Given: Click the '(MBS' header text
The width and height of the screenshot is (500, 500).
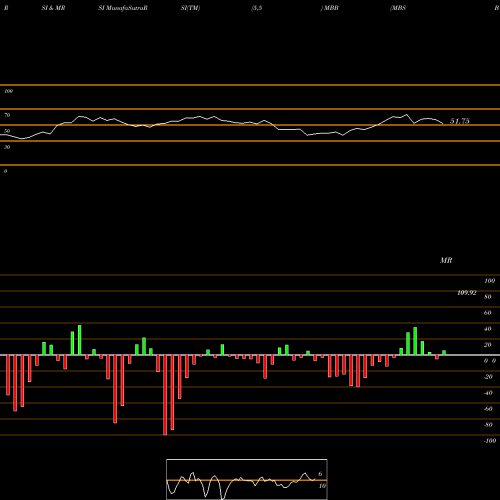Looking at the screenshot, I should [398, 8].
